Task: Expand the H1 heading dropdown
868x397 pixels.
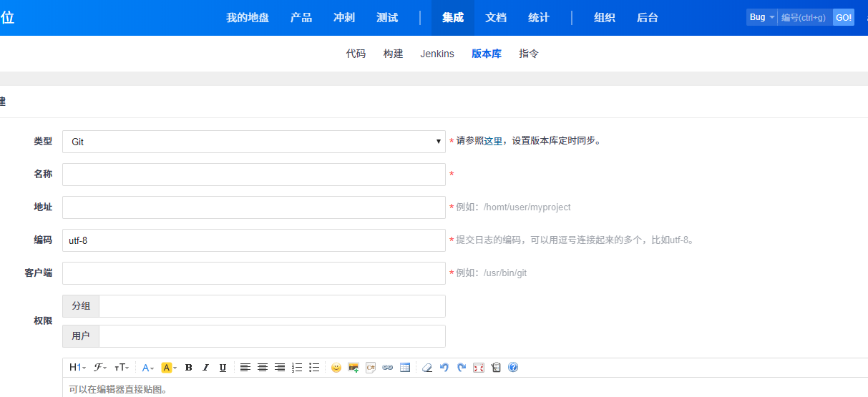Action: point(77,368)
